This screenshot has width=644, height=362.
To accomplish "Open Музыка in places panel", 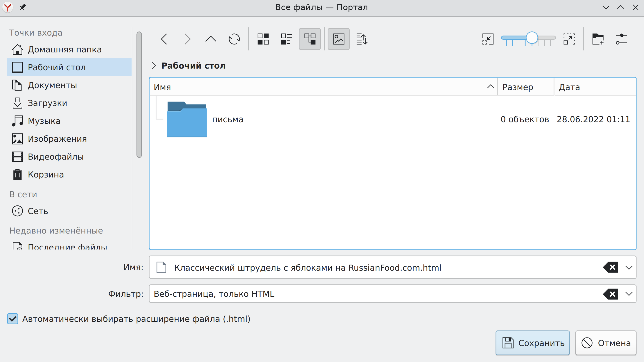I will coord(69,121).
